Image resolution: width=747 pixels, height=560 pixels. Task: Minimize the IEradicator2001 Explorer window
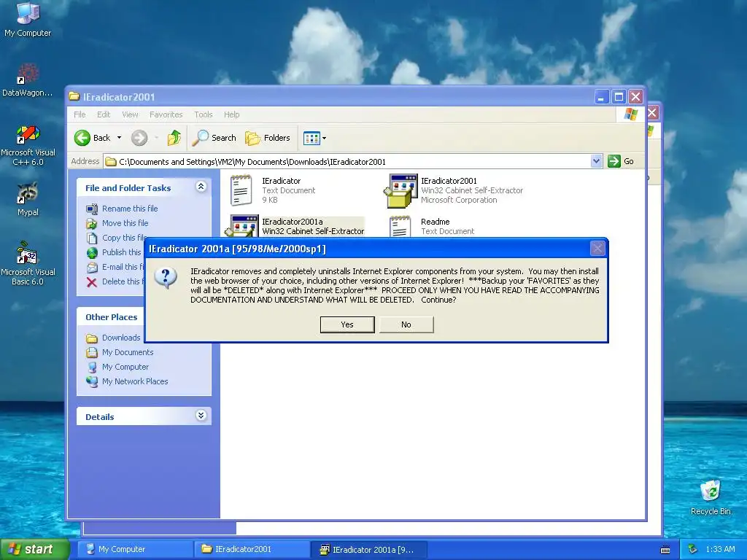tap(601, 97)
